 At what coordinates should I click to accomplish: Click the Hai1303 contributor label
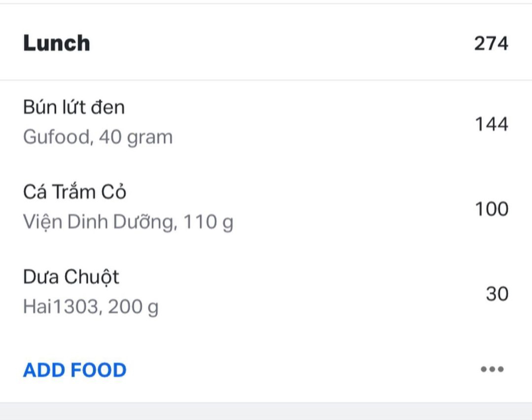click(x=61, y=307)
